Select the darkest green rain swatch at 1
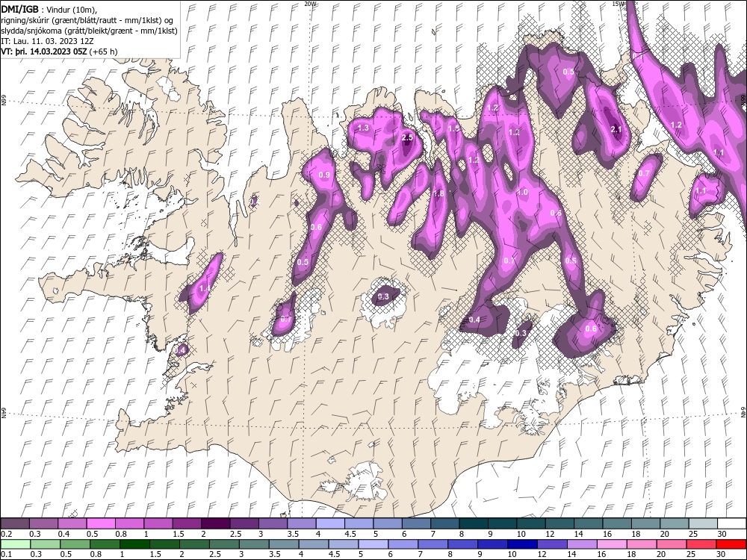Viewport: 747px width, 560px height. point(134,544)
